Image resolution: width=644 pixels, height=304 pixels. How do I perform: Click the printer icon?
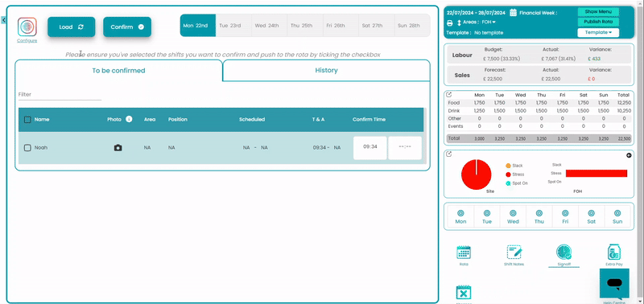[450, 23]
